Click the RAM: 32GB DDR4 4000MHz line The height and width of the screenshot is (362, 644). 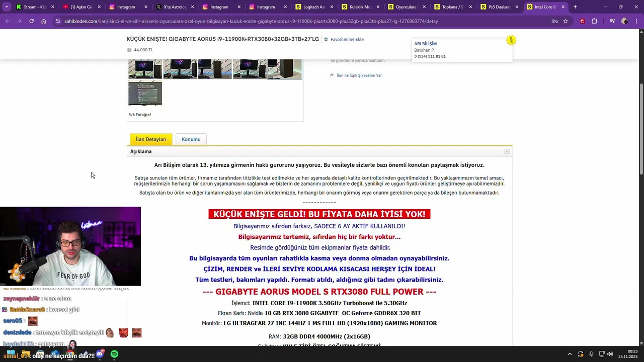tap(319, 336)
